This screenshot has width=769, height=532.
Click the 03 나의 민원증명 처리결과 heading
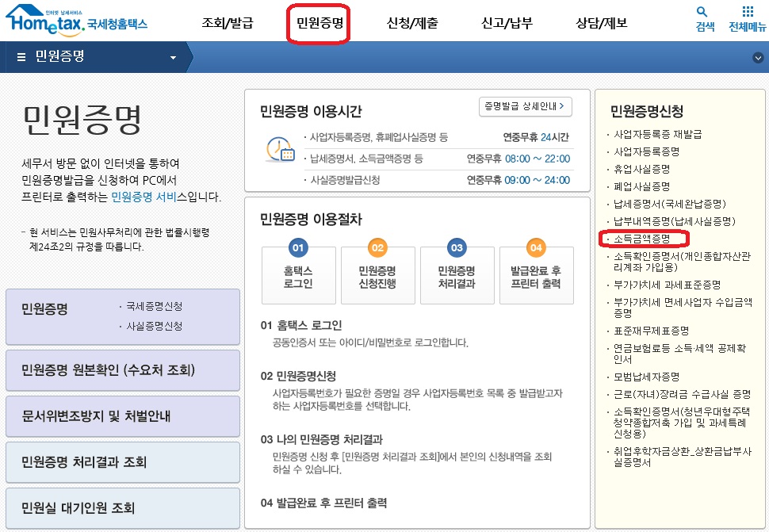tap(321, 439)
